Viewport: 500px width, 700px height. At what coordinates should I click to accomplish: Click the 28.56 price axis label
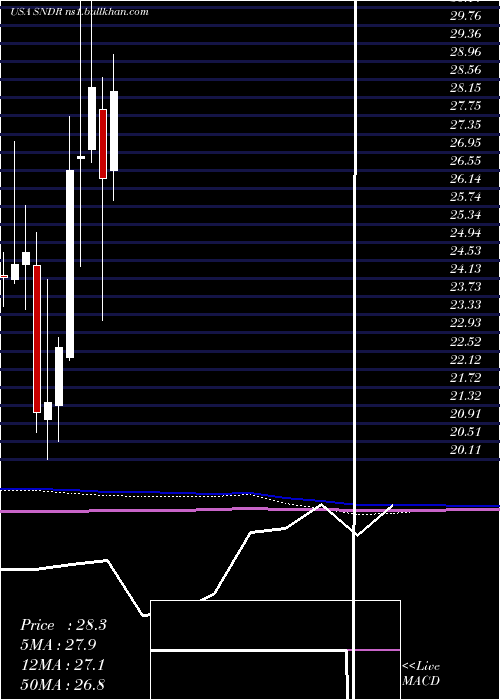[x=466, y=70]
